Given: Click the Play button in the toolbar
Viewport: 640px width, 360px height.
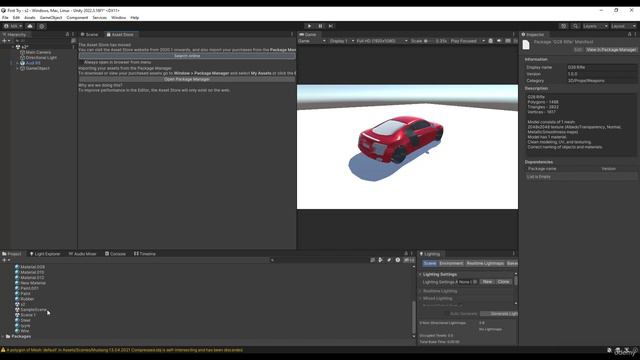Looking at the screenshot, I should click(x=309, y=26).
